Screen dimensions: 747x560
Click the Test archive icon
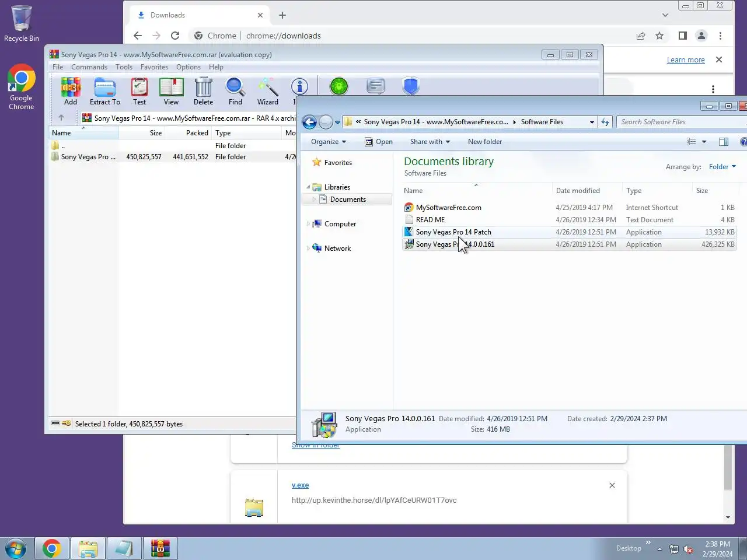point(139,91)
